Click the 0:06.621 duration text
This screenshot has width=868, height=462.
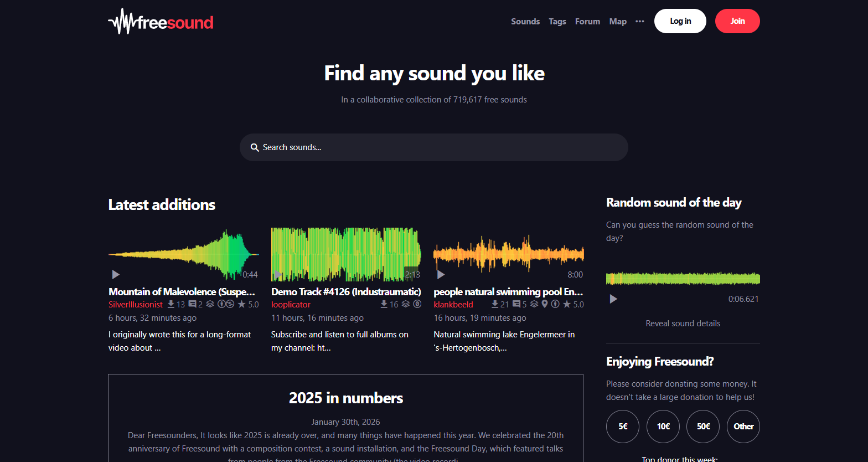coord(743,299)
